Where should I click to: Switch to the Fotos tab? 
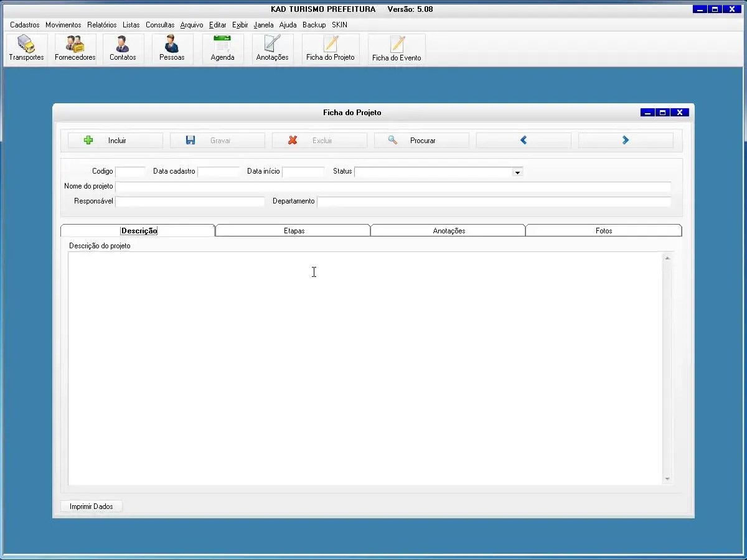(604, 231)
